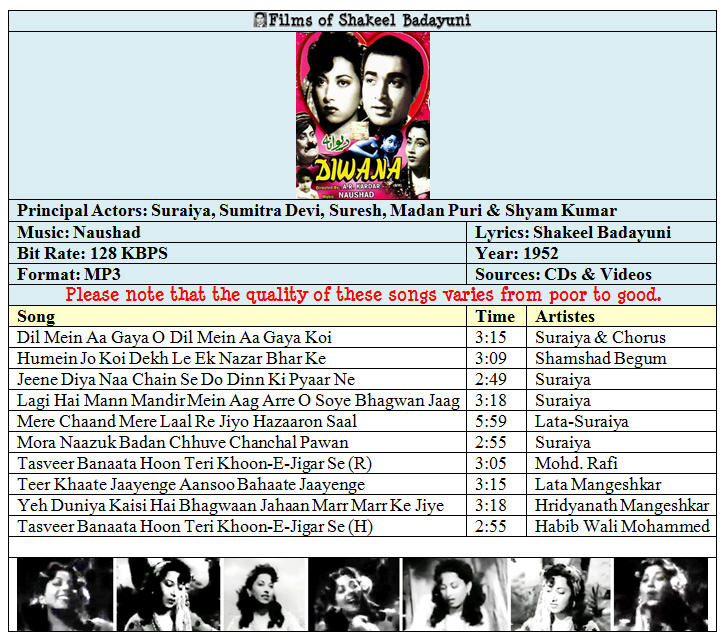
Task: Select song Yeh Duniya Kaisi Hai Bhagwaan
Action: click(230, 505)
